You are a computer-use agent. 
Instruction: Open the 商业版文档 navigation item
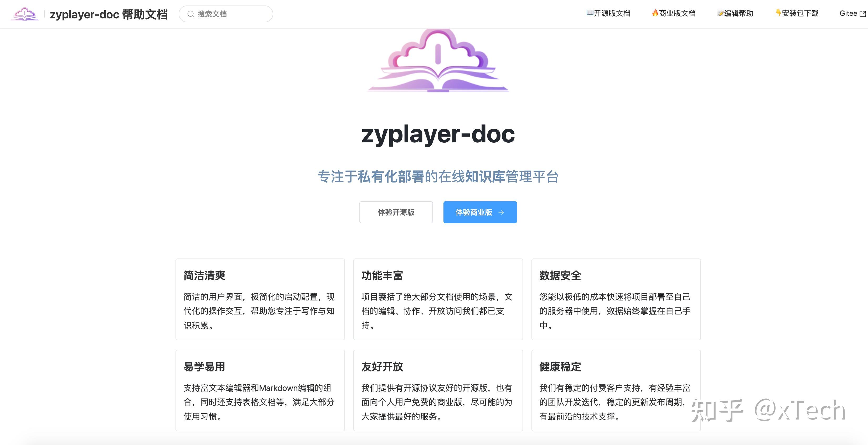coord(676,13)
